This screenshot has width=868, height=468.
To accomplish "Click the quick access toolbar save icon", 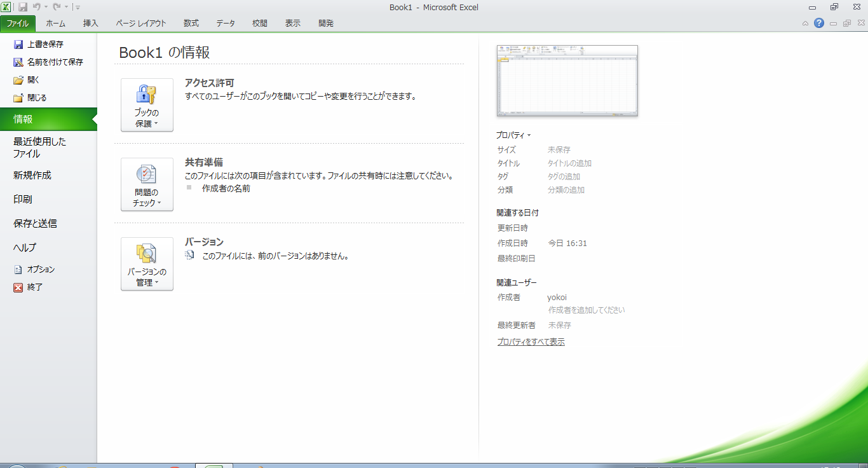I will (23, 7).
